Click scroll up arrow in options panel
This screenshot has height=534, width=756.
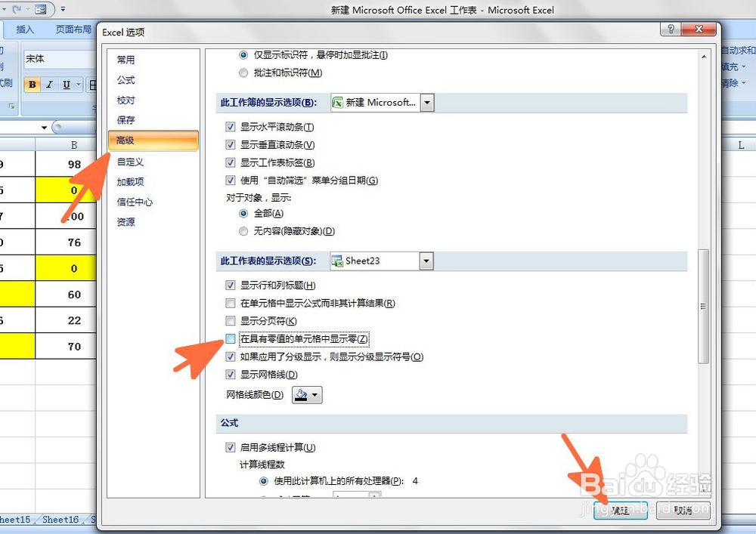pyautogui.click(x=704, y=57)
